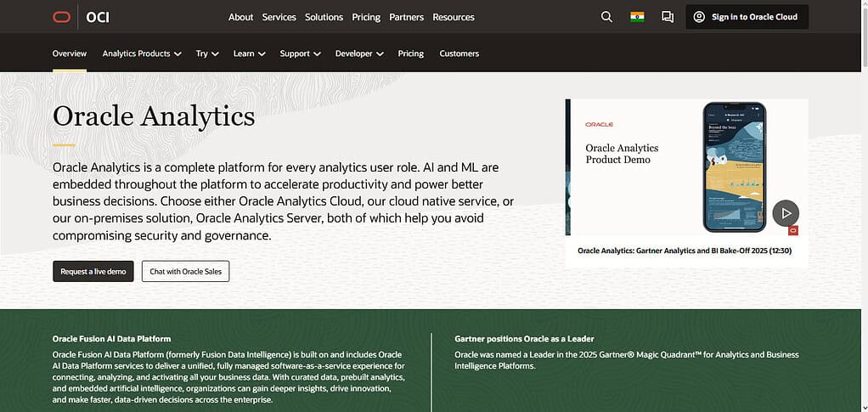868x412 pixels.
Task: Open the Solutions menu
Action: point(324,17)
